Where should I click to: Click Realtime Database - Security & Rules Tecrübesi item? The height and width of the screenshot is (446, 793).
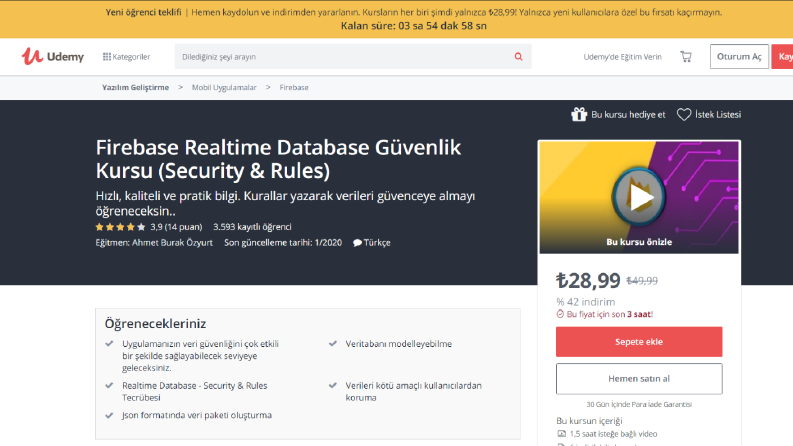pyautogui.click(x=195, y=391)
